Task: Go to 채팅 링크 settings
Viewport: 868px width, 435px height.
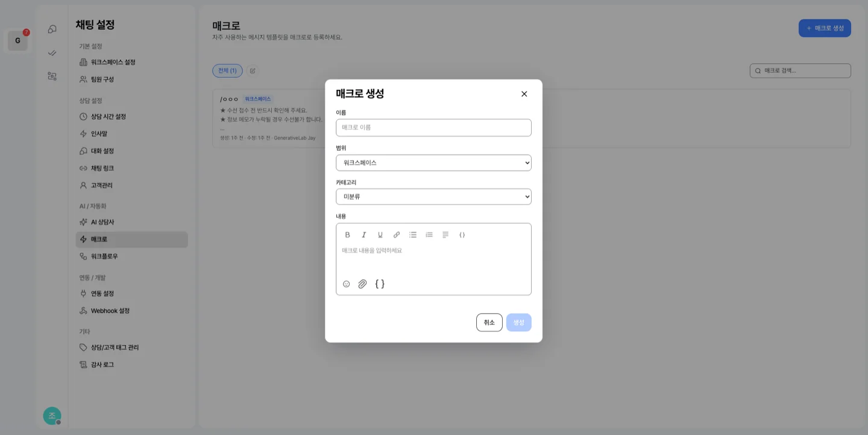Action: 131,168
